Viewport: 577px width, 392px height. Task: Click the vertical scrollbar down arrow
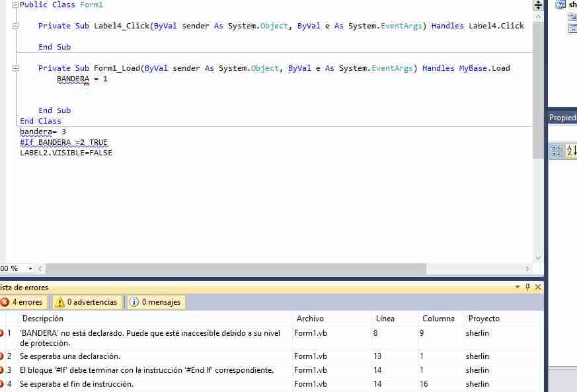pyautogui.click(x=538, y=258)
